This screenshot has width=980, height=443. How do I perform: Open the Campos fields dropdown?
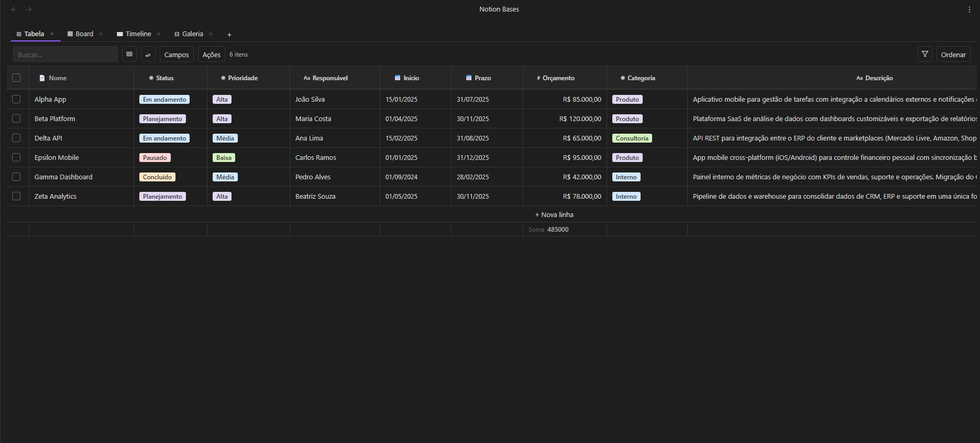pos(177,55)
